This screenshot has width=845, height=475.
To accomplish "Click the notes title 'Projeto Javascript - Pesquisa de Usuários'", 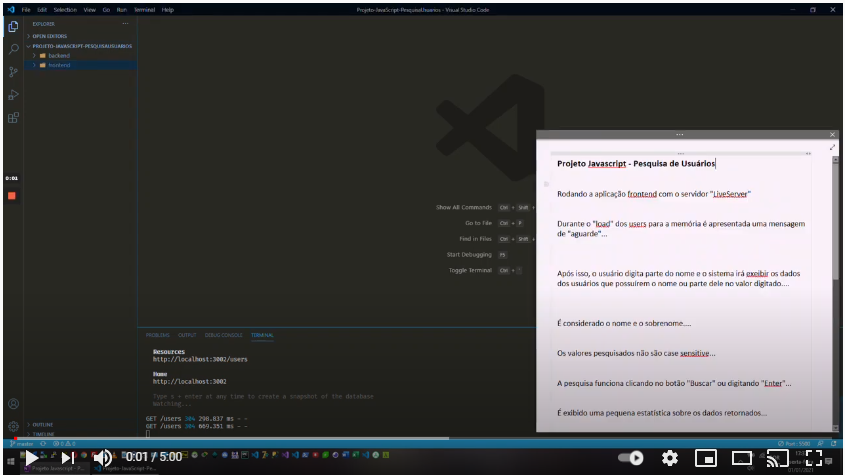I will pos(636,163).
